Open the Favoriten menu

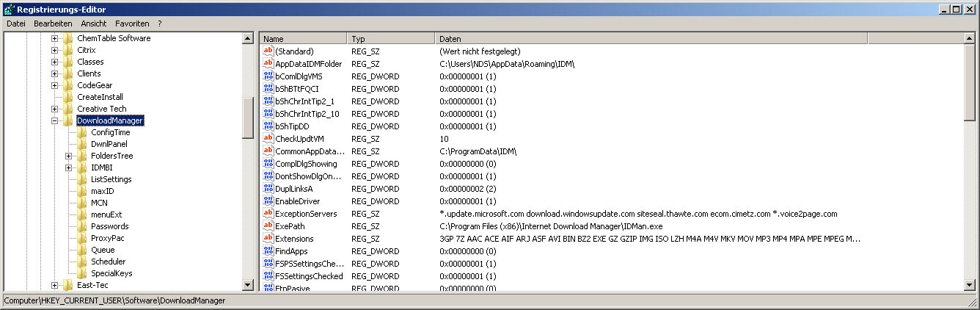tap(132, 24)
